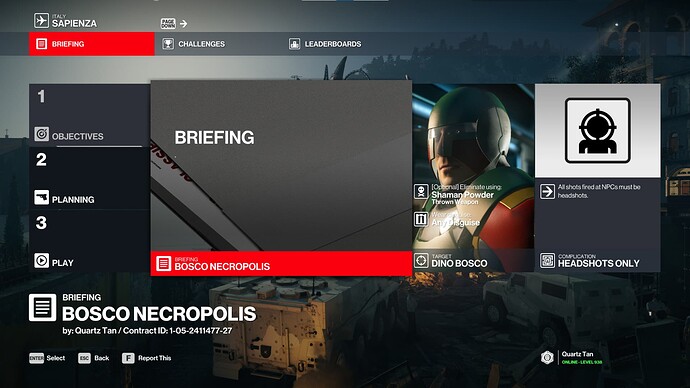Click the Sapienza location name

point(74,23)
